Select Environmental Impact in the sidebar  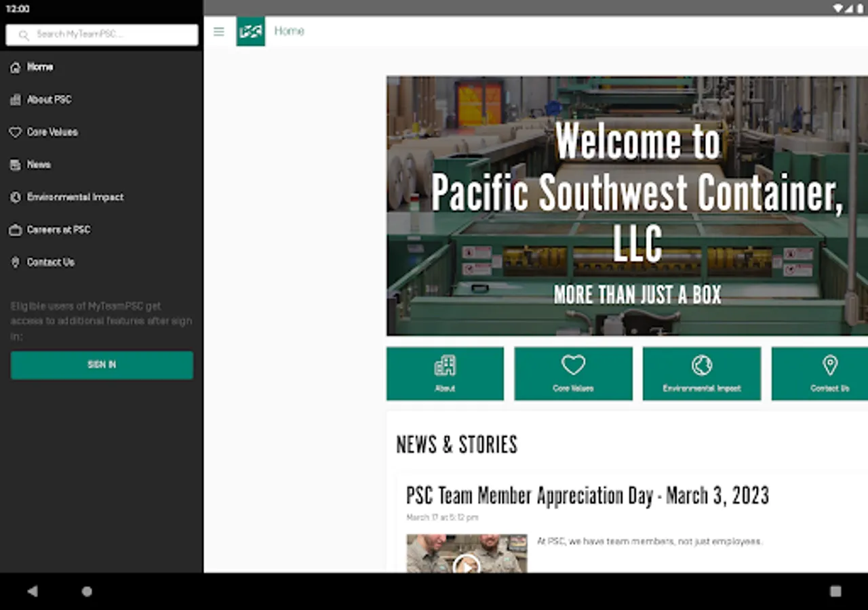(102, 197)
